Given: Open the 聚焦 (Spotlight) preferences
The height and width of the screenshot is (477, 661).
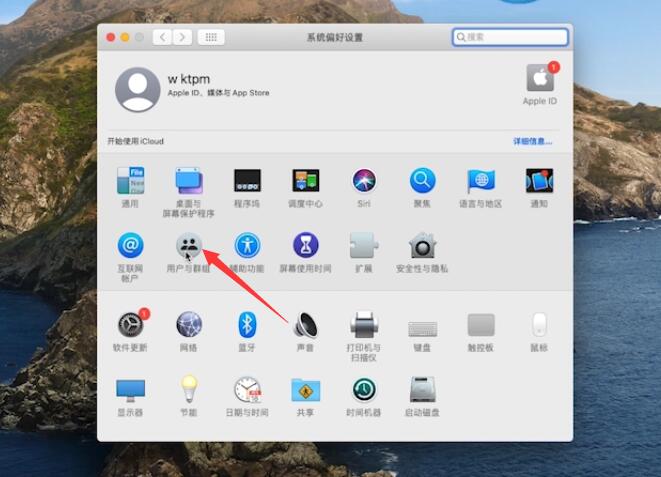Looking at the screenshot, I should [x=422, y=181].
